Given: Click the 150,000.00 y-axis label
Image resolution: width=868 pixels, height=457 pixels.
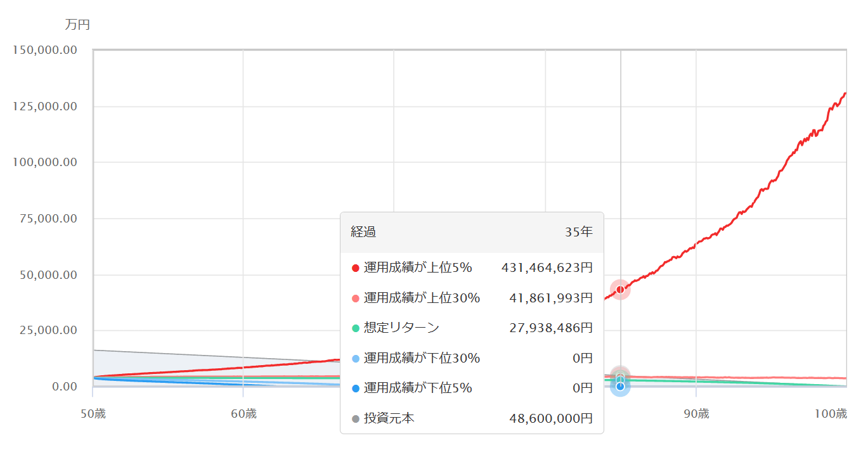Looking at the screenshot, I should pos(45,49).
